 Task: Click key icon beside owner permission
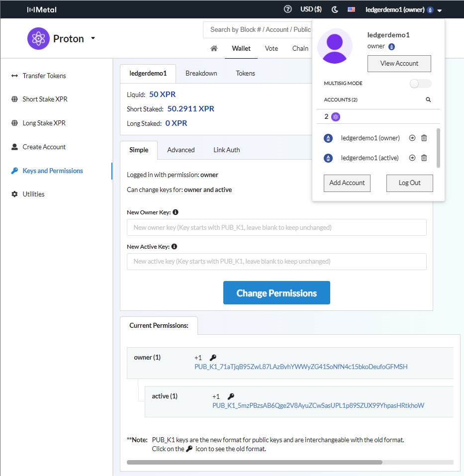(x=213, y=358)
